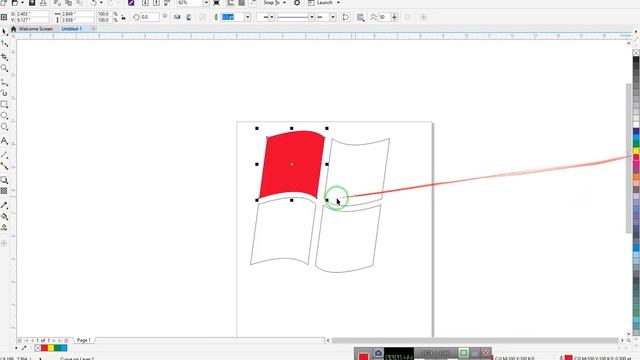Click the horizontal scrollbar at bottom
The image size is (640, 360).
[x=475, y=340]
